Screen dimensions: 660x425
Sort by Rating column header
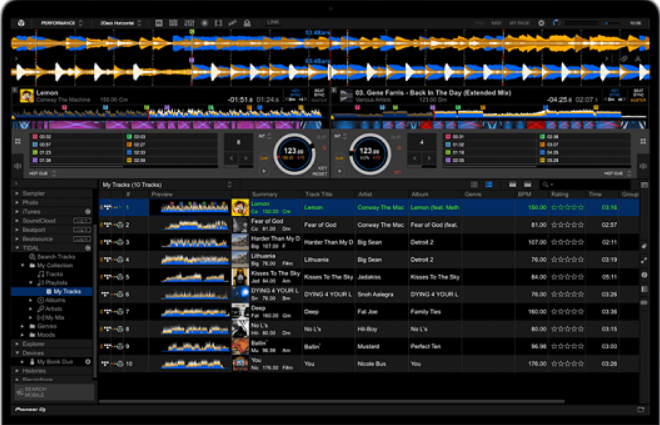click(559, 194)
